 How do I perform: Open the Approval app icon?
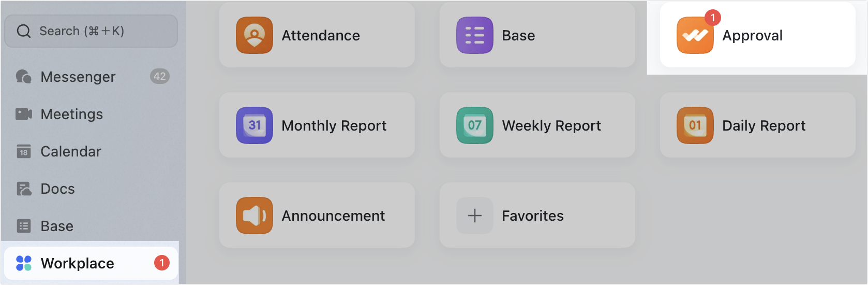tap(695, 35)
